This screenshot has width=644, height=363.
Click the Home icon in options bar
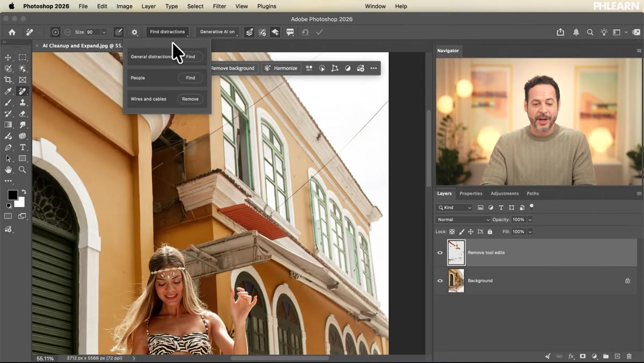12,32
